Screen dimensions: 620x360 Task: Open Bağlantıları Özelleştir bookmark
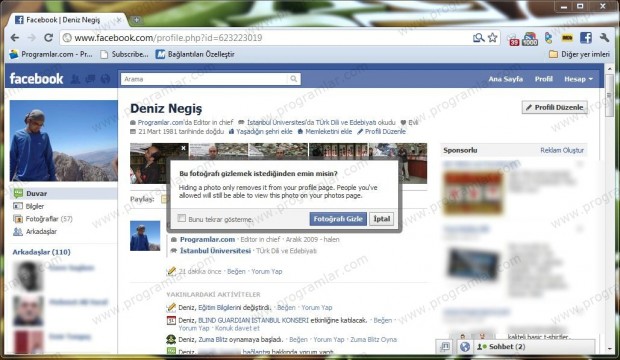[195, 54]
